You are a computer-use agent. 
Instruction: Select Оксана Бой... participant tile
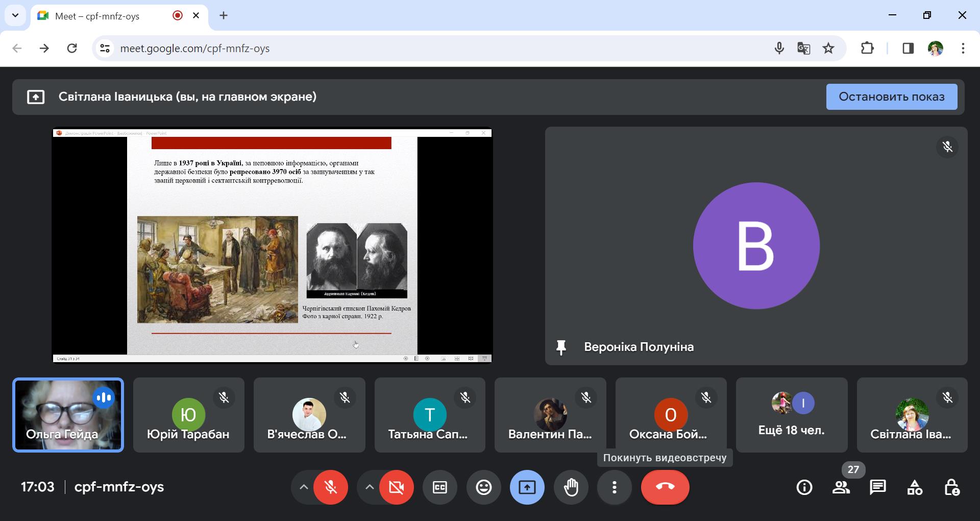(x=671, y=415)
